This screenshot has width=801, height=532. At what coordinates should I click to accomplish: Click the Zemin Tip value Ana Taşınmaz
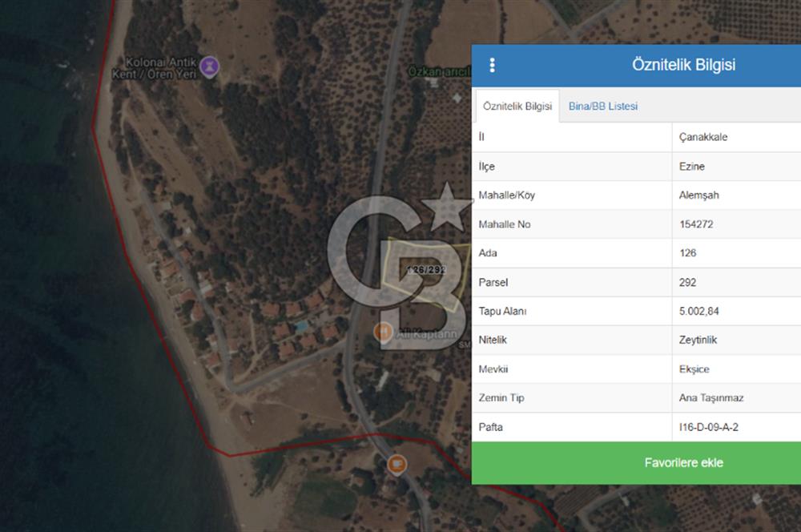[711, 397]
